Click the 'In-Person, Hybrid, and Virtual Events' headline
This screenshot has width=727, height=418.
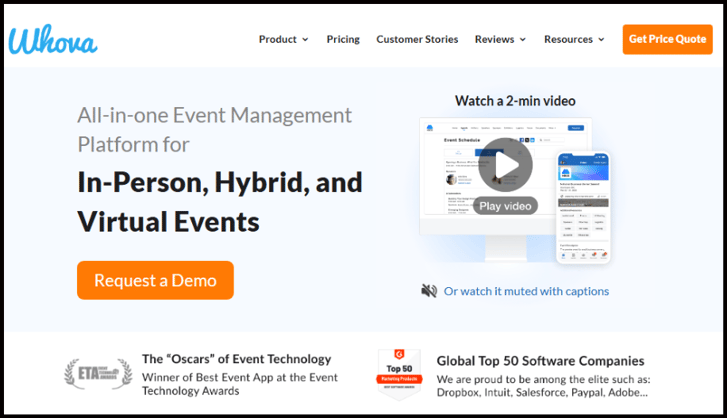pyautogui.click(x=220, y=201)
